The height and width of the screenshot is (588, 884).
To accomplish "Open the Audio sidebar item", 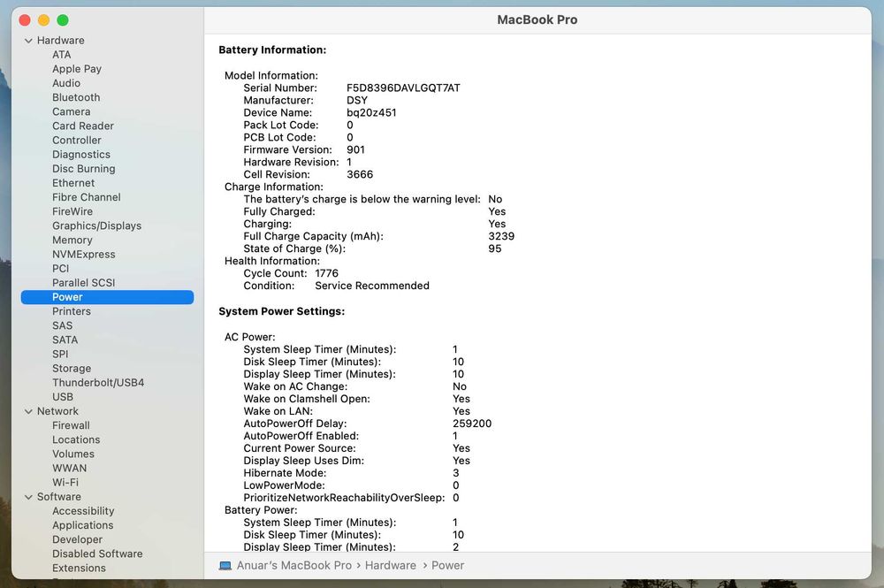I will [66, 83].
